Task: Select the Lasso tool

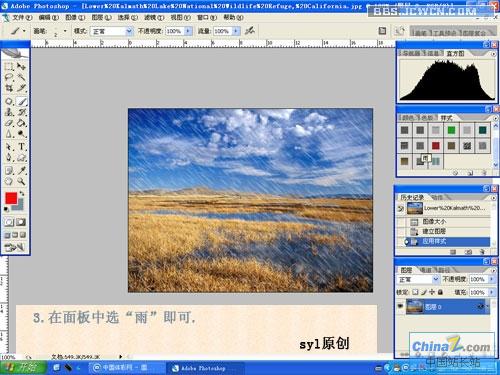Action: (9, 77)
